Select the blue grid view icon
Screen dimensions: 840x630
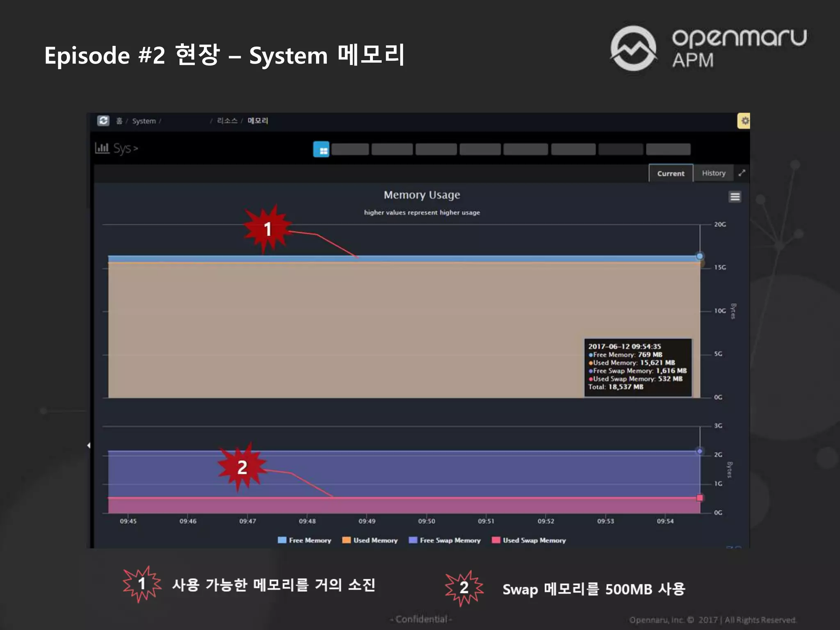(x=321, y=149)
